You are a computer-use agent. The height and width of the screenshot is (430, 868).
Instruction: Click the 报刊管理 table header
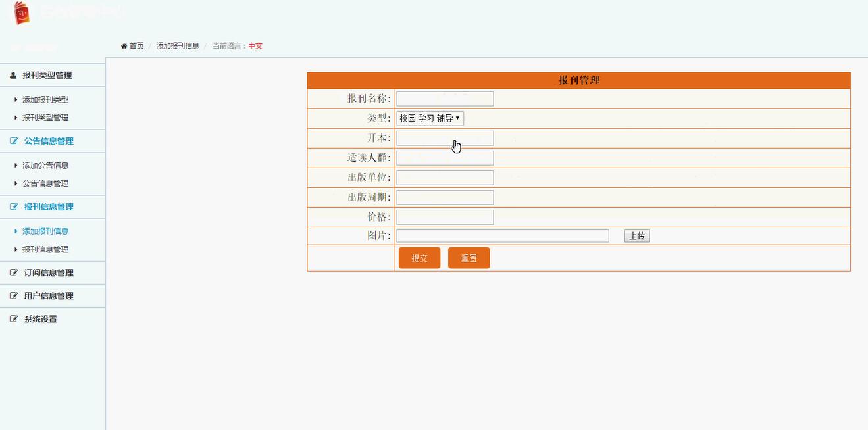578,80
